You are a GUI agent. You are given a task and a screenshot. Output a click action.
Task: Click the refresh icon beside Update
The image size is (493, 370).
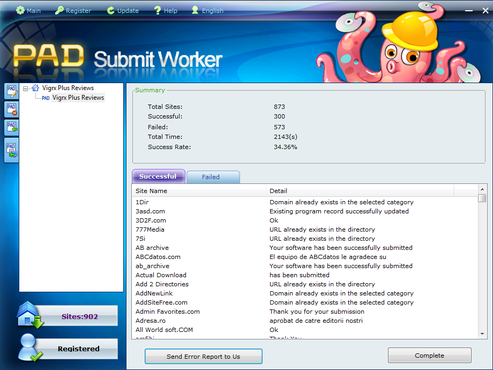pos(111,11)
